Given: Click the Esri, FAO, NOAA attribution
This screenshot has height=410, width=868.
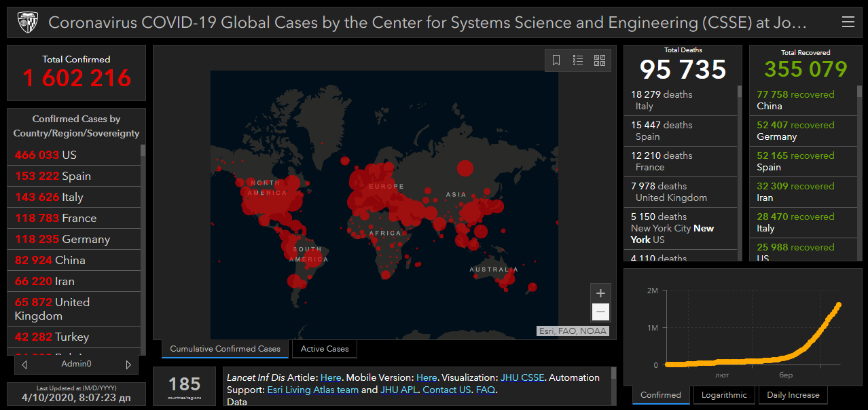Looking at the screenshot, I should pos(573,331).
